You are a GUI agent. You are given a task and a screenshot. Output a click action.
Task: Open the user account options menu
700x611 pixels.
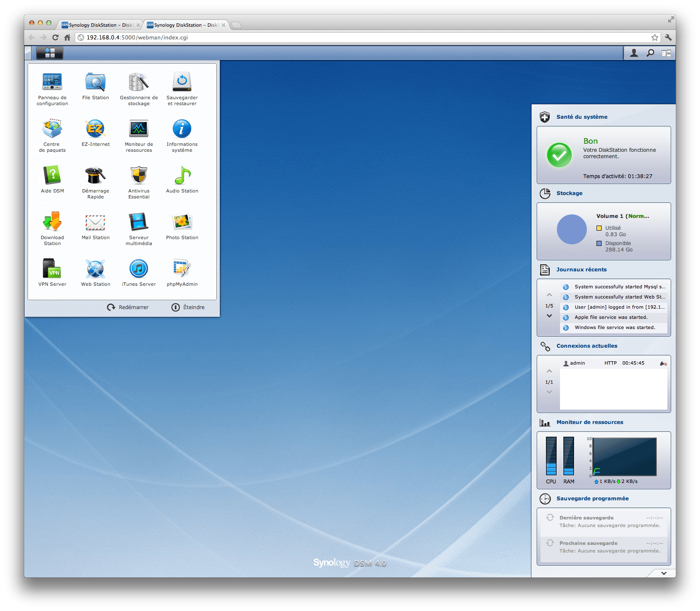pyautogui.click(x=634, y=53)
